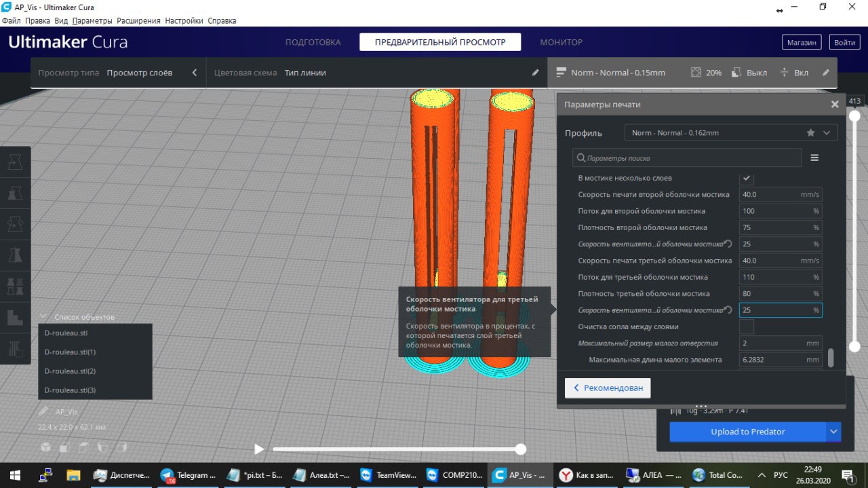Click the profile favorite star icon

[x=810, y=133]
